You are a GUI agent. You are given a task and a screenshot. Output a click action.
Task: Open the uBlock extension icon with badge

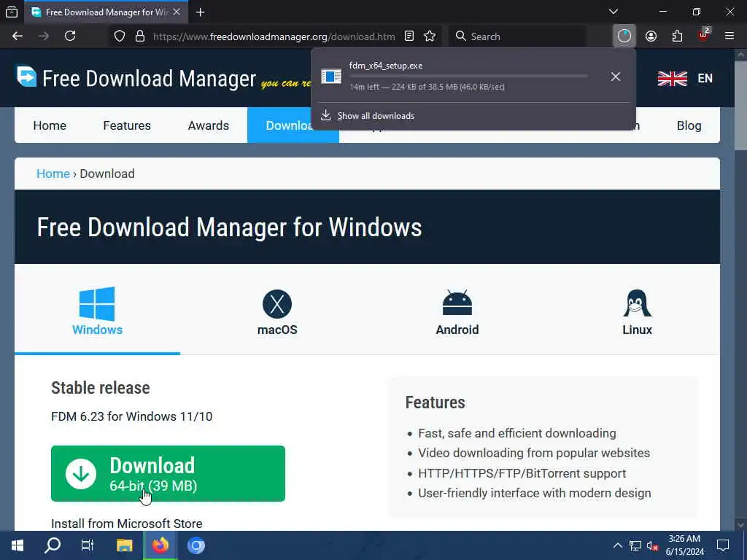(704, 35)
